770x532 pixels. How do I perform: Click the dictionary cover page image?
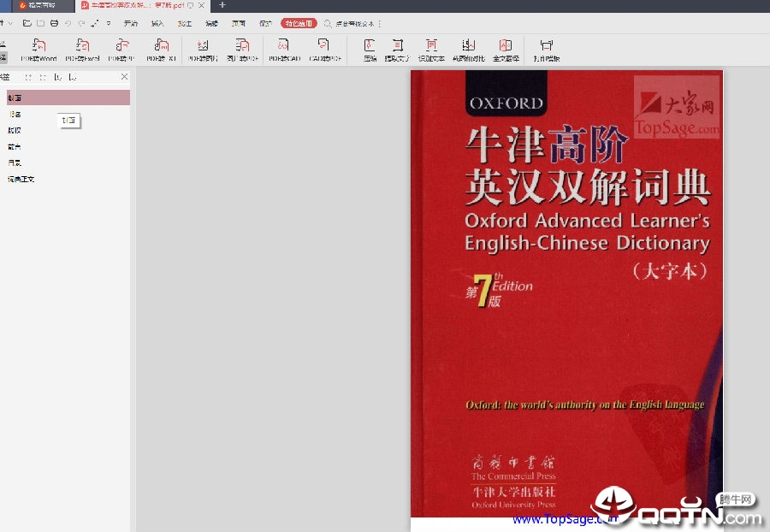[x=566, y=293]
